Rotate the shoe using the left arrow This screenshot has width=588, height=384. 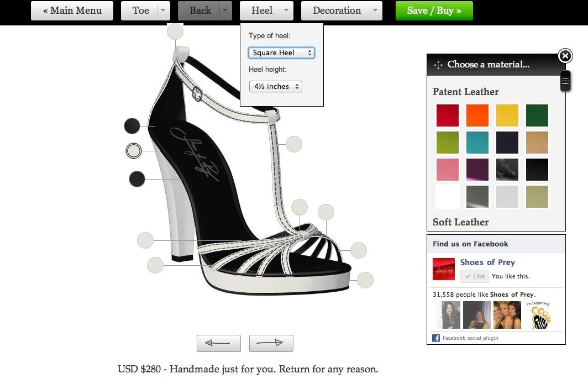(219, 343)
